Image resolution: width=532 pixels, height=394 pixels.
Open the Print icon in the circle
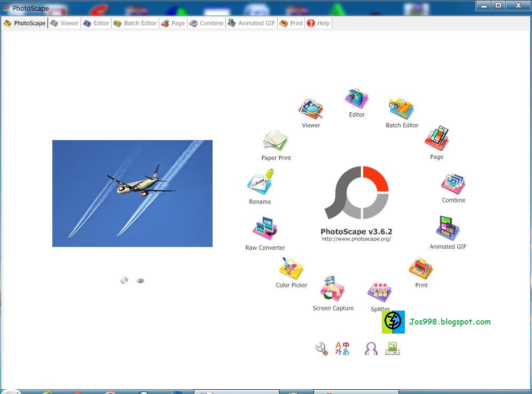point(421,269)
